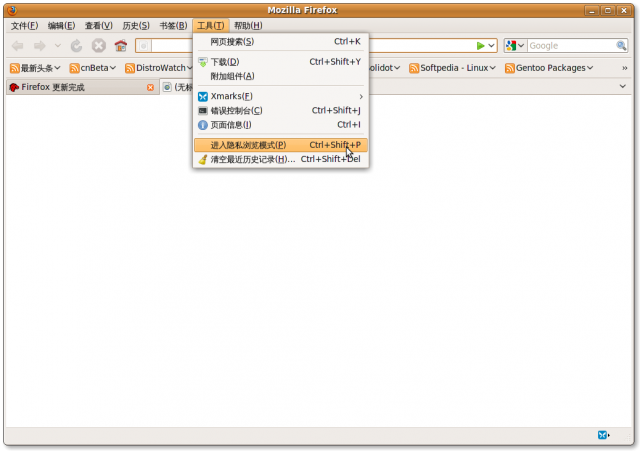Close the Firefox 更新完成 tab
640x451 pixels.
point(151,87)
